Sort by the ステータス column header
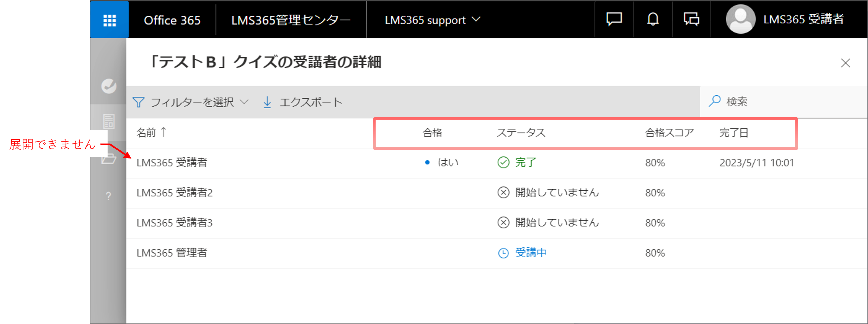The width and height of the screenshot is (868, 324). pos(521,133)
